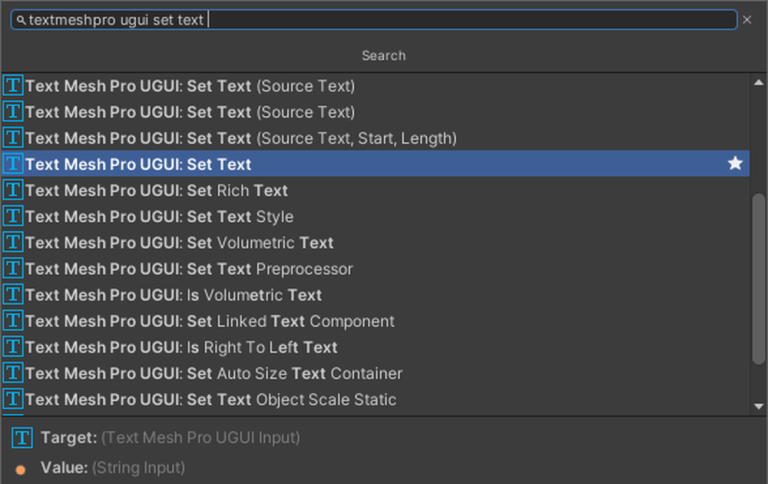768x484 pixels.
Task: Click the magnifier icon in the search field
Action: [20, 20]
